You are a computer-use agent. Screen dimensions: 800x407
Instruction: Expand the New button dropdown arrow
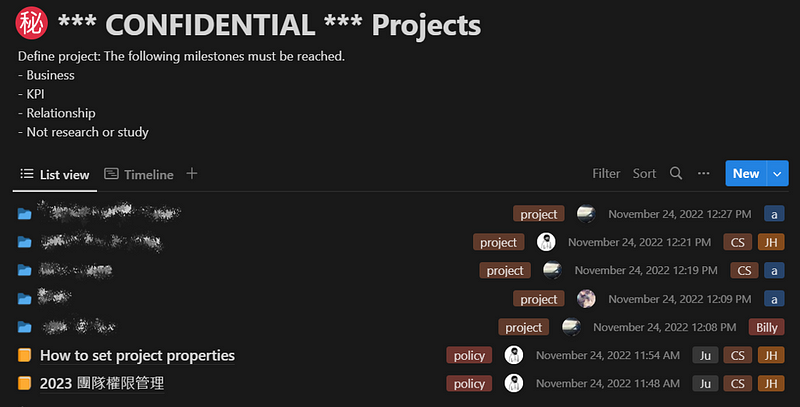[777, 174]
